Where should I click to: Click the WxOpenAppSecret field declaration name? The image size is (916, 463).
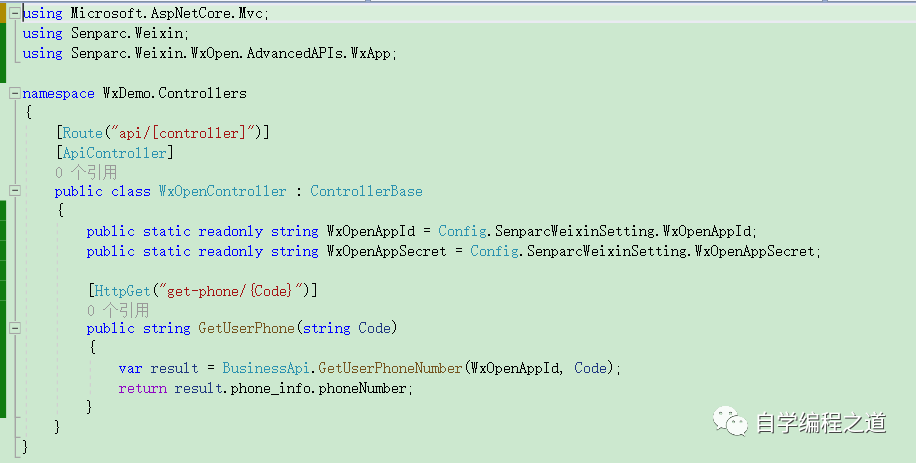pos(386,251)
